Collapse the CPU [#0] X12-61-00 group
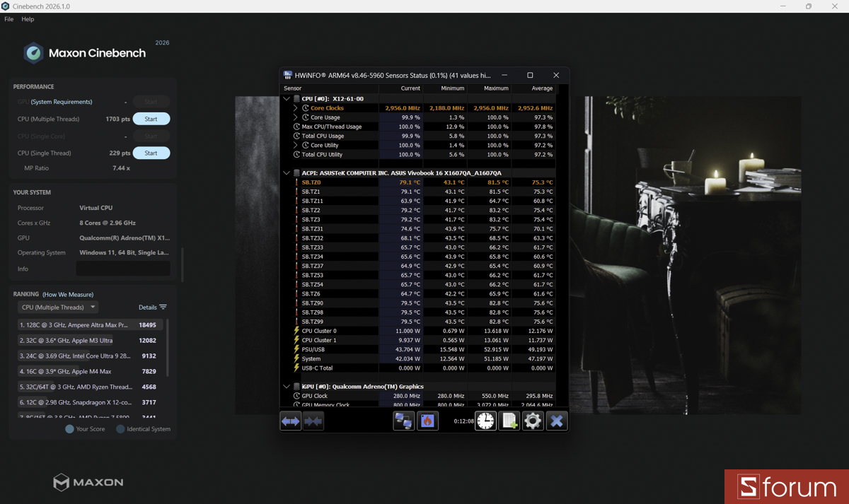Screen dimensions: 849x504 pyautogui.click(x=287, y=99)
